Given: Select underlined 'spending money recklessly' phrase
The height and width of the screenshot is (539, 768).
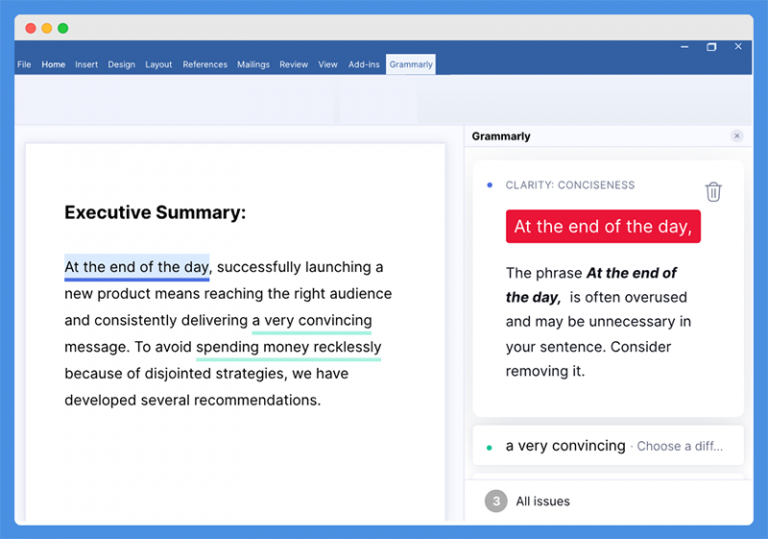Looking at the screenshot, I should click(288, 347).
